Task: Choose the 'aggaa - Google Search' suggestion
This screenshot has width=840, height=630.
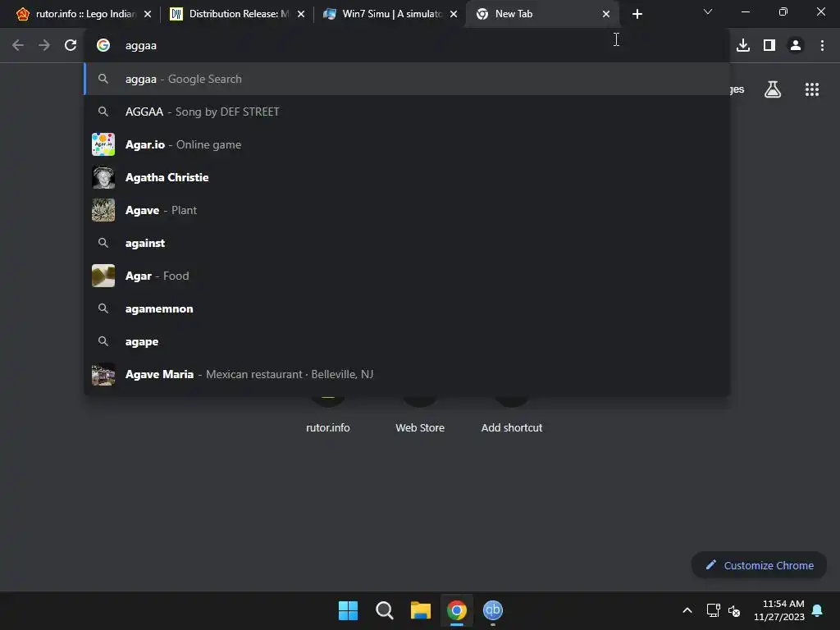Action: click(x=407, y=79)
